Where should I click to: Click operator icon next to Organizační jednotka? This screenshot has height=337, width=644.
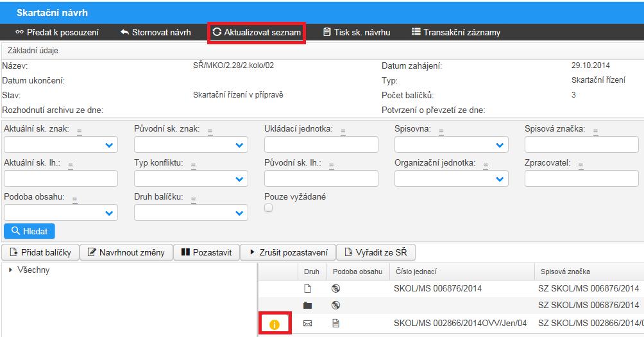486,166
